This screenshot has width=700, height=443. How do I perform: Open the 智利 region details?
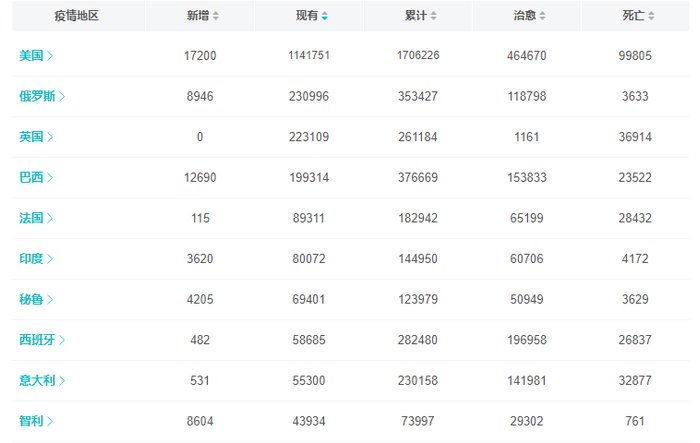click(x=36, y=422)
